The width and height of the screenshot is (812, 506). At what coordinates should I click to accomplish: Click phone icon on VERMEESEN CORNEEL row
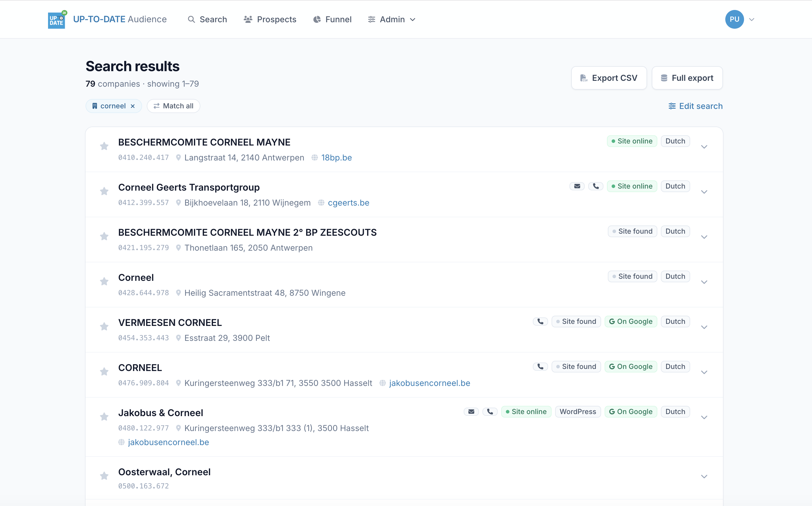pyautogui.click(x=540, y=322)
